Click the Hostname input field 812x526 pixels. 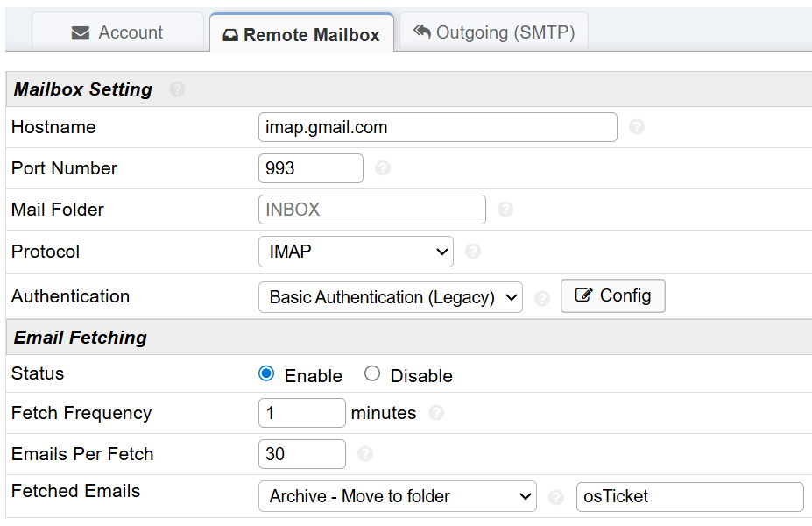(x=438, y=127)
